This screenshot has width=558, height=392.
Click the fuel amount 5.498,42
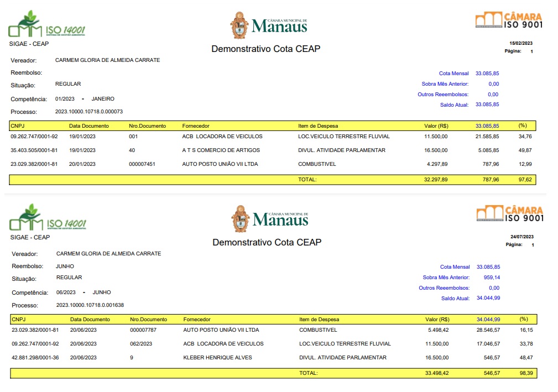pos(438,330)
